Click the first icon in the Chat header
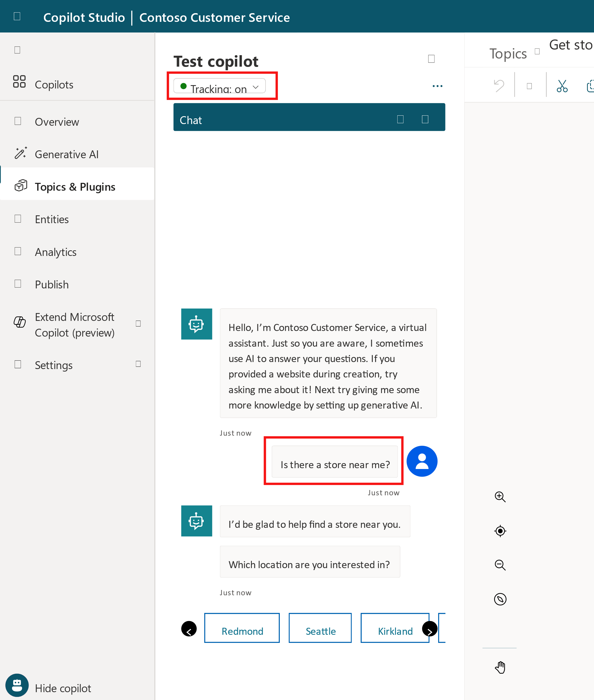Screen dimensions: 594x700 coord(400,119)
